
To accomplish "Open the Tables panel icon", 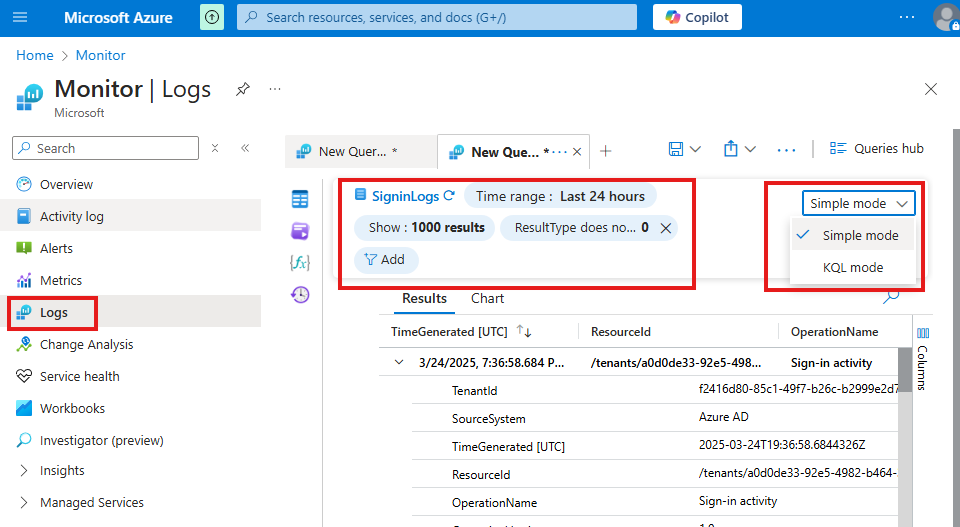I will [x=300, y=199].
